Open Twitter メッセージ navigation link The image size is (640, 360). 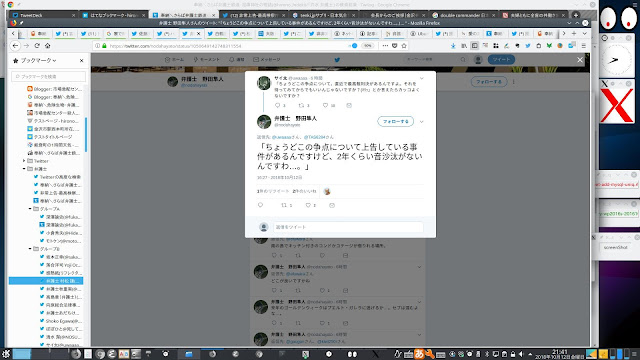click(x=267, y=60)
